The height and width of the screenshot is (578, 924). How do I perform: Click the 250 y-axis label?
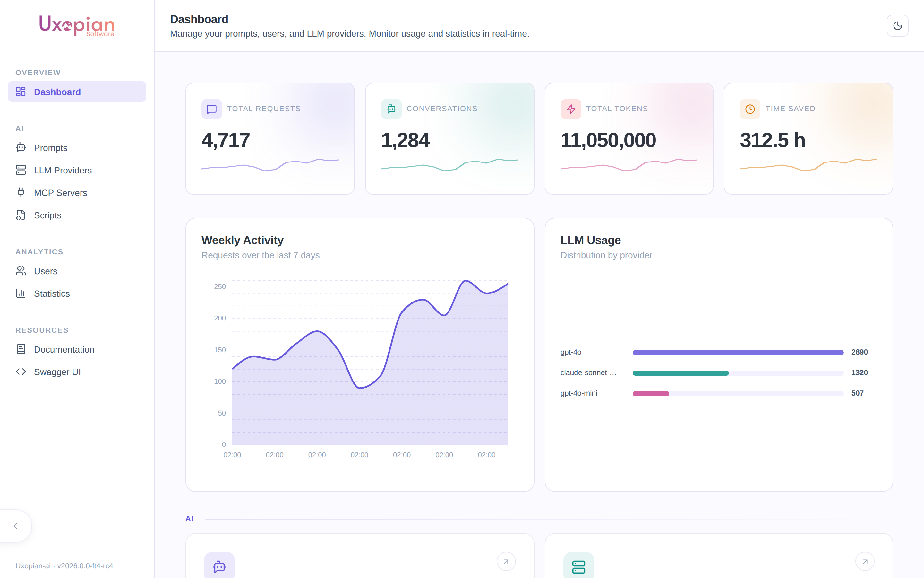(219, 287)
